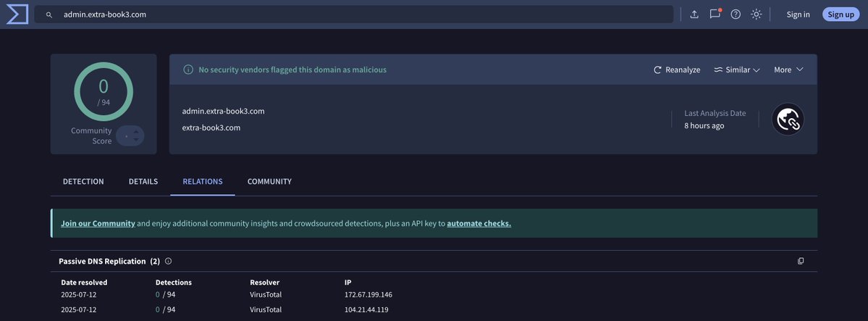
Task: Open the upload file icon
Action: [x=694, y=14]
